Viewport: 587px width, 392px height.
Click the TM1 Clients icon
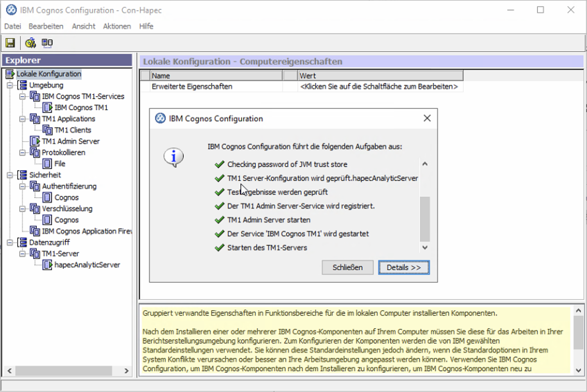point(47,130)
